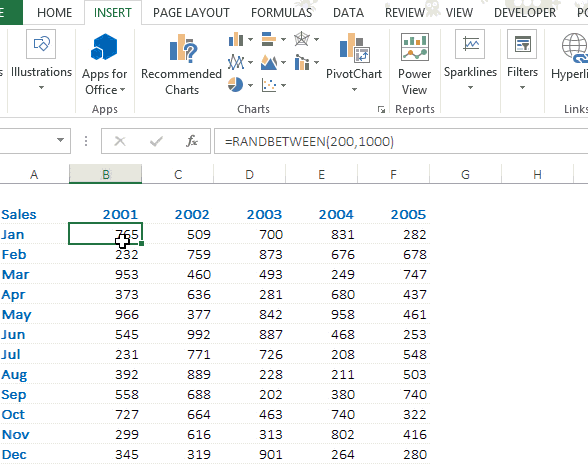Click the radar chart icon
The image size is (588, 464).
[302, 39]
